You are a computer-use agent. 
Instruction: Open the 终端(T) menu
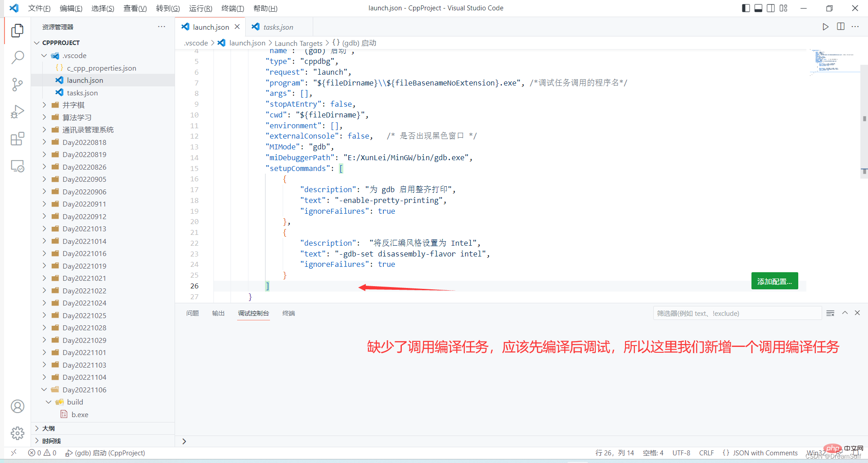233,8
